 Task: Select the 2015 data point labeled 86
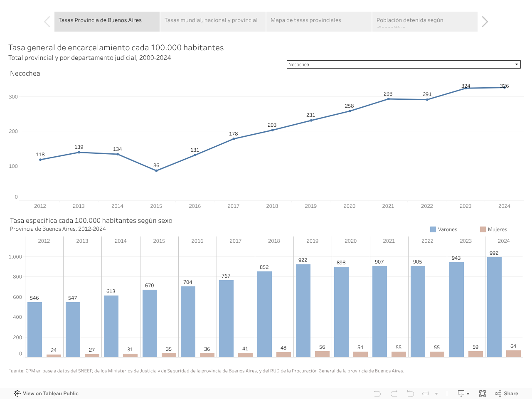coord(156,170)
